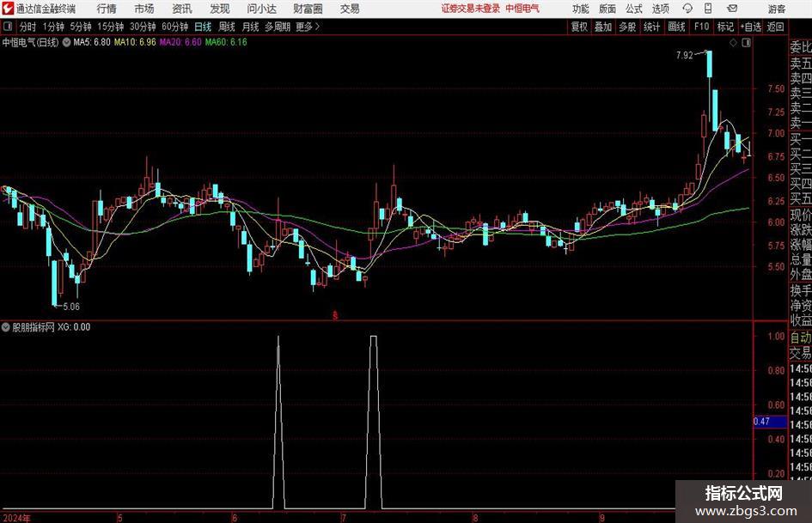Click the 中恒电气 stock name in title bar

[x=522, y=9]
